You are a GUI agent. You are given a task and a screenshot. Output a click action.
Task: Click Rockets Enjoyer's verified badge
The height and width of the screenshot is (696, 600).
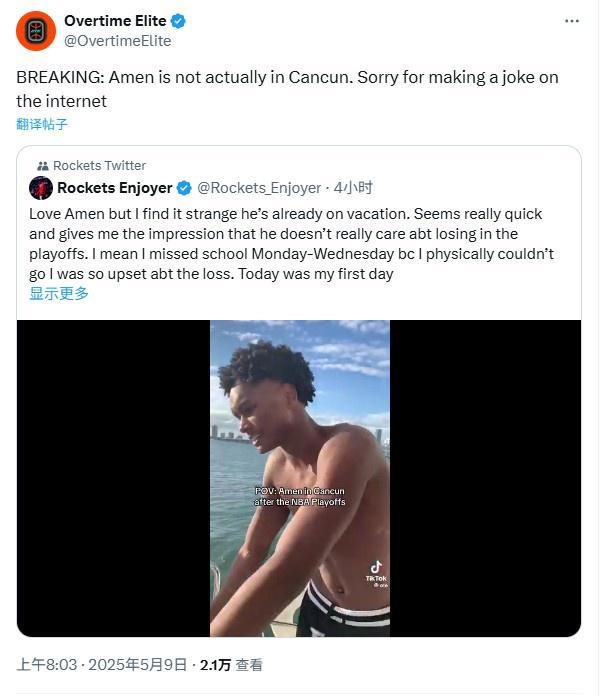pyautogui.click(x=184, y=188)
